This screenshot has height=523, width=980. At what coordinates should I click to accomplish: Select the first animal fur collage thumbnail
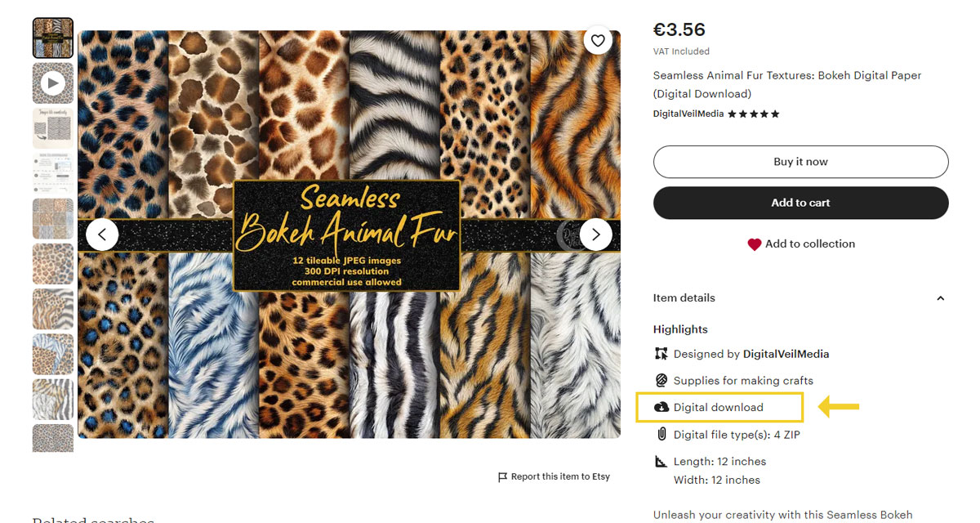click(53, 38)
